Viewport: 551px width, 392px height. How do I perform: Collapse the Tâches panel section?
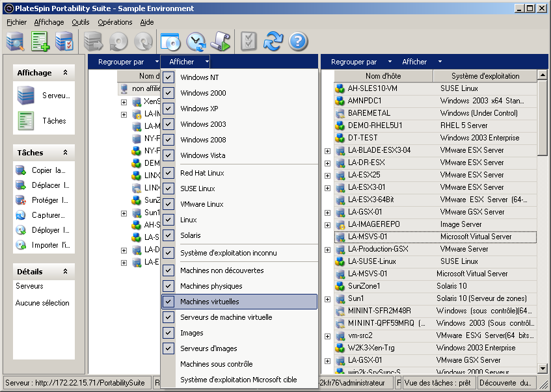click(65, 153)
